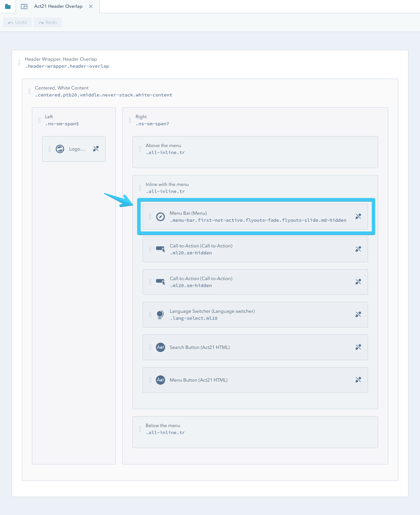Viewport: 420px width, 515px height.
Task: Toggle editing on the Logo module
Action: (x=96, y=149)
